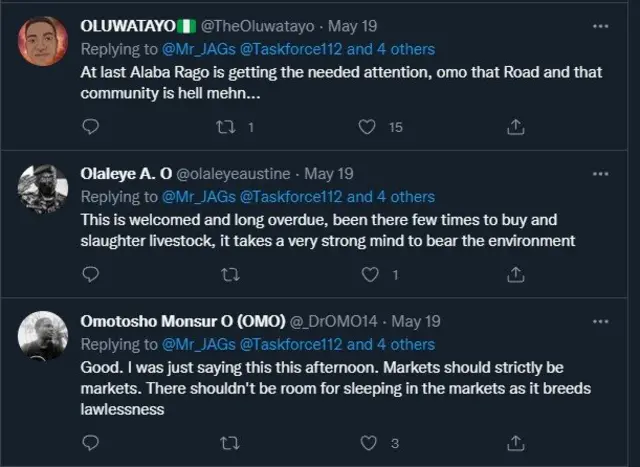Open more options on Olaleye's tweet

[599, 173]
